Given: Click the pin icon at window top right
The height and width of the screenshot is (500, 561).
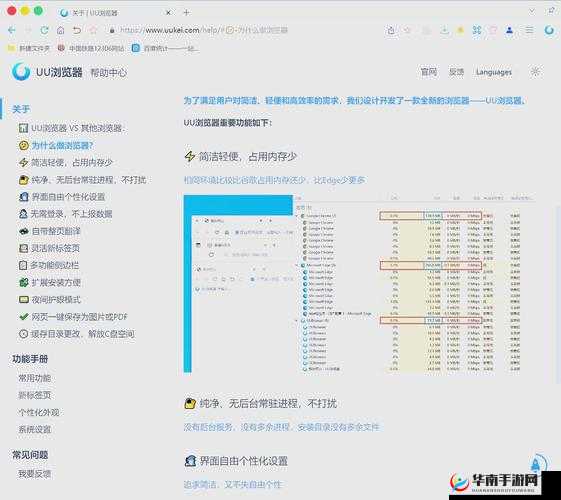Looking at the screenshot, I should (551, 11).
